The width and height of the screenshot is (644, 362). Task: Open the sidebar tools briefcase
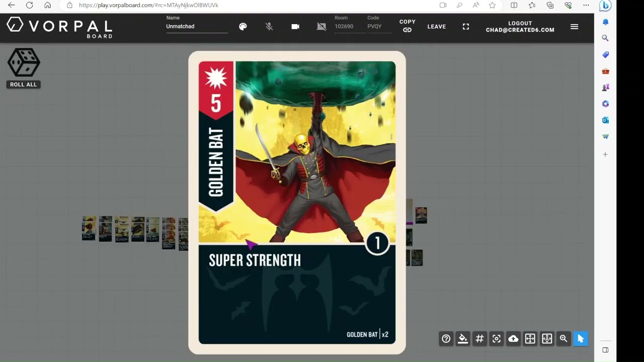605,71
